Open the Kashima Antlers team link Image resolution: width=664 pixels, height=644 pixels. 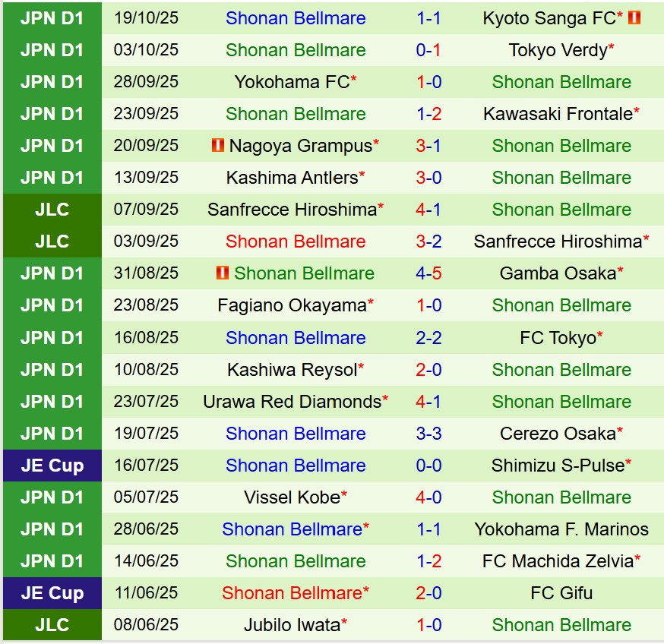coord(292,178)
